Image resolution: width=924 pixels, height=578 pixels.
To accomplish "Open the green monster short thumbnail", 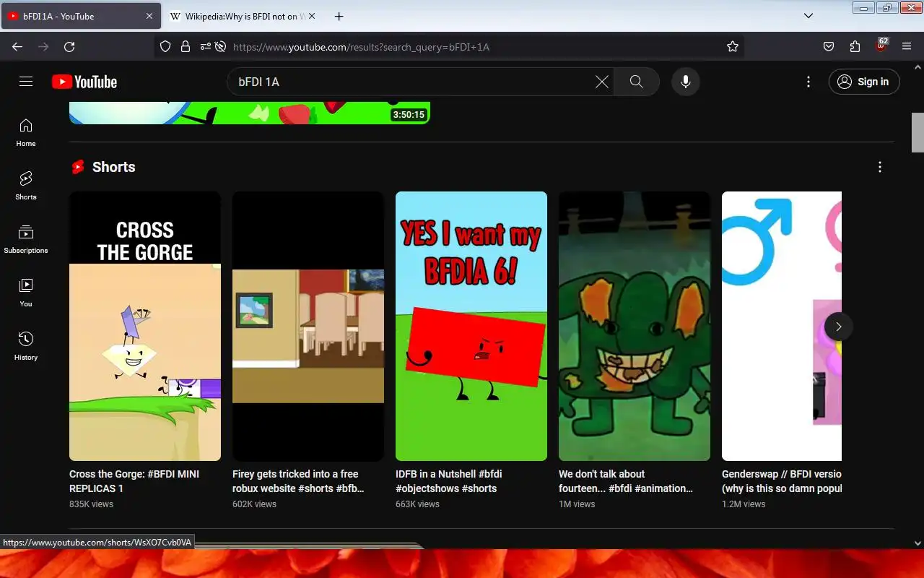I will (x=635, y=326).
